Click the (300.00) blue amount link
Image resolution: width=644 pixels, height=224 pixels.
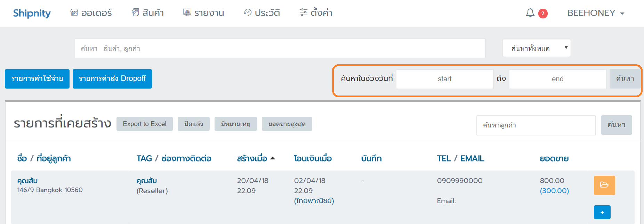point(554,191)
